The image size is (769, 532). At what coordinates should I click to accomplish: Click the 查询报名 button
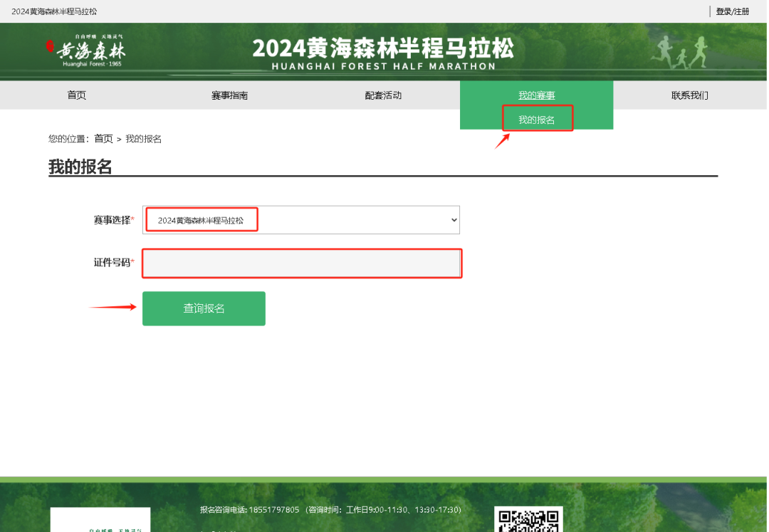click(x=204, y=308)
